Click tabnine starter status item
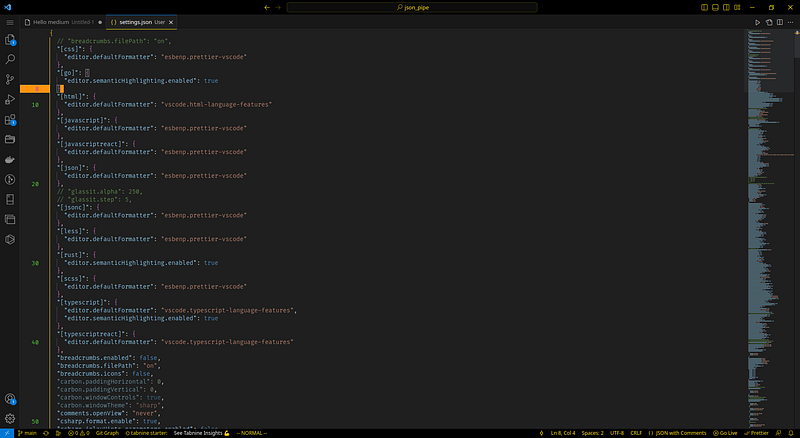The height and width of the screenshot is (438, 800). pyautogui.click(x=146, y=433)
